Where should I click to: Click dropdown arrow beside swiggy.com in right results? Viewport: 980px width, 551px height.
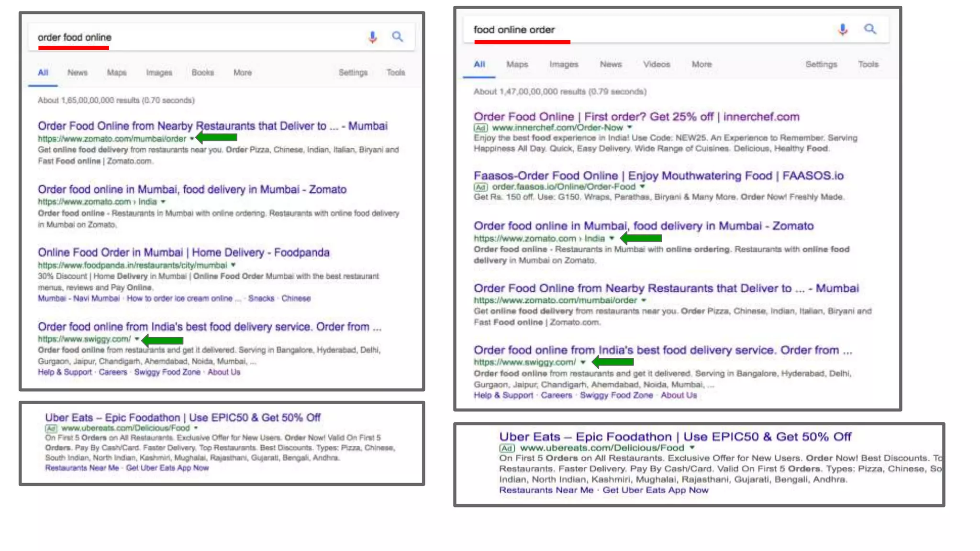point(583,362)
